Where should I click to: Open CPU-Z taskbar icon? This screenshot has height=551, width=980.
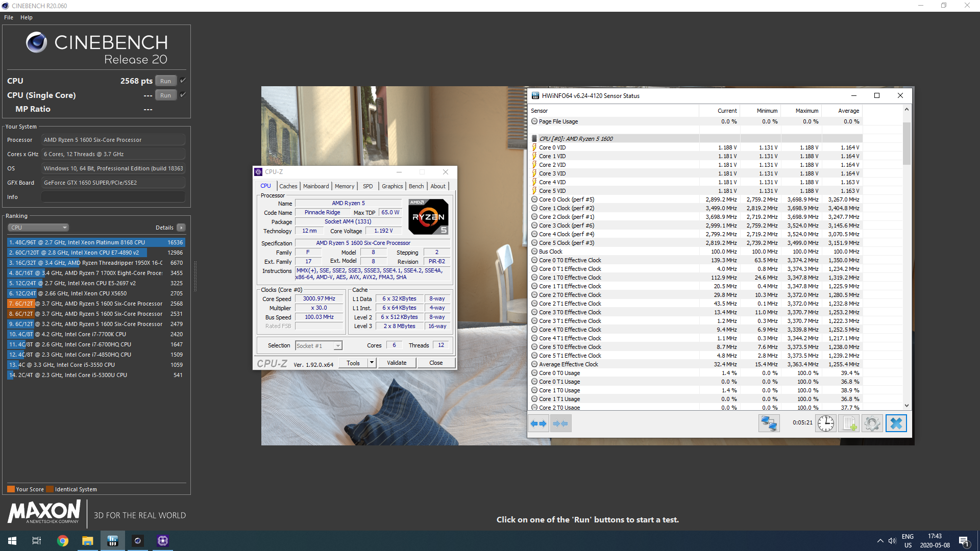(x=163, y=541)
